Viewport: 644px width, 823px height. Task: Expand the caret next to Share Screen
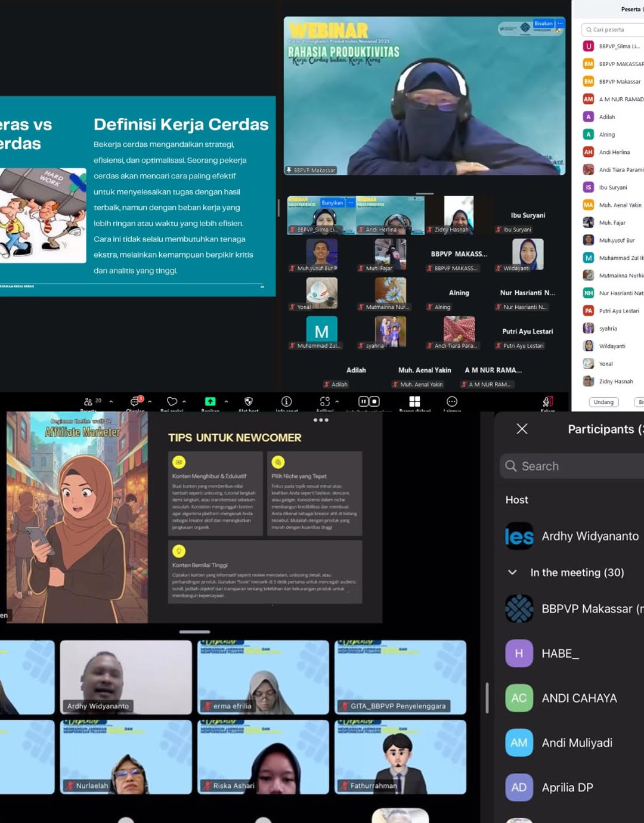click(x=226, y=402)
